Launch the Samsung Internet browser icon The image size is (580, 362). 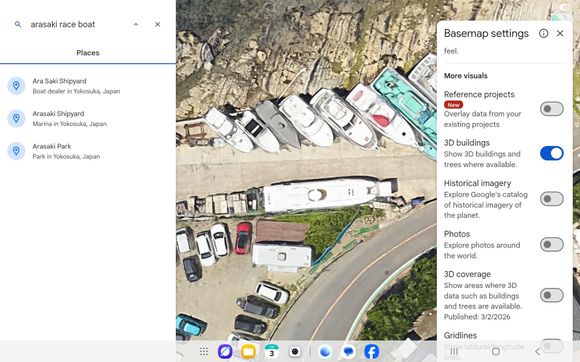(x=225, y=352)
